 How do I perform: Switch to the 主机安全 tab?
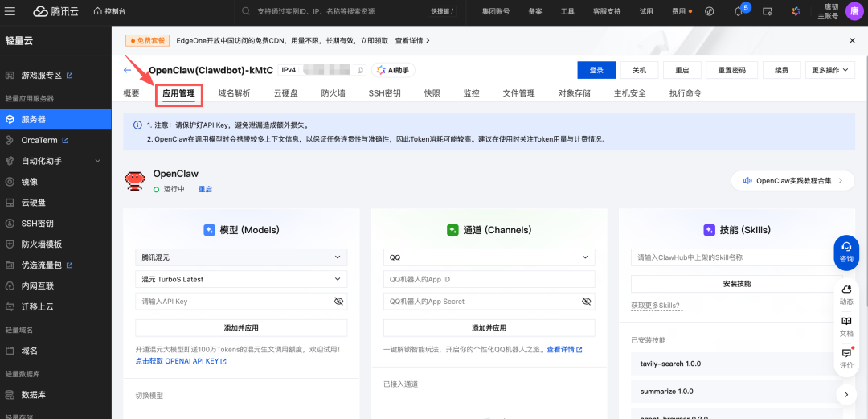(x=630, y=93)
